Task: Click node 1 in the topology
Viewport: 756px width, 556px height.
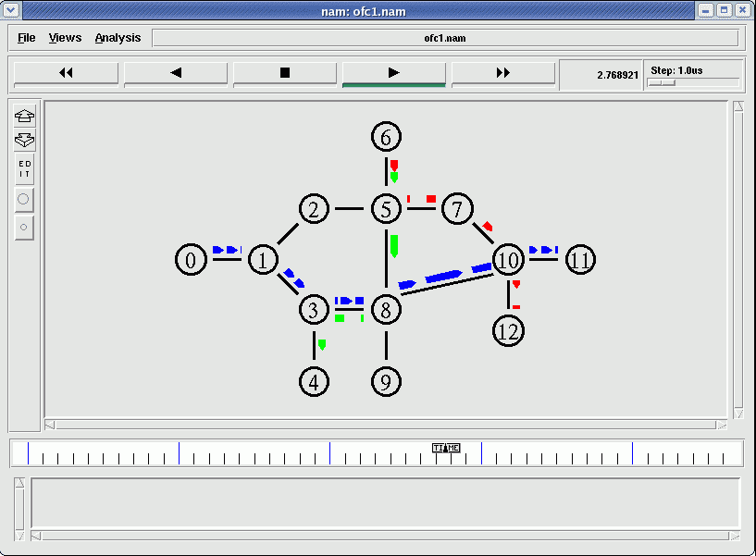Action: click(263, 259)
